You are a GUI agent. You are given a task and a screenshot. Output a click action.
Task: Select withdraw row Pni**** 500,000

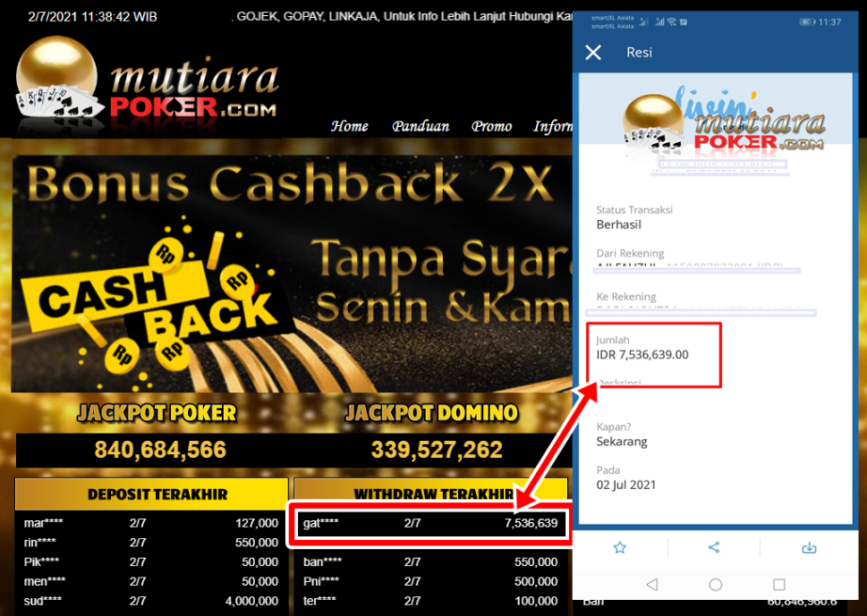tap(430, 581)
